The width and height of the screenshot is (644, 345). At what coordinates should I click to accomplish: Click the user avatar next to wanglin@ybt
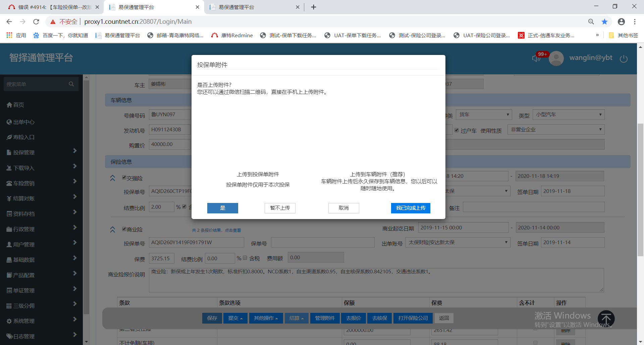556,58
